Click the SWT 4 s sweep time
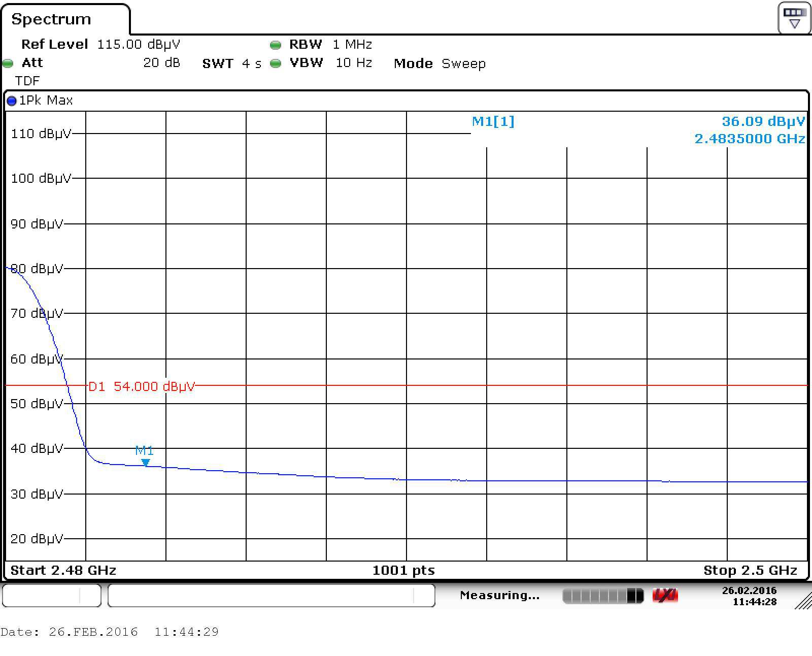The image size is (812, 656). (232, 63)
